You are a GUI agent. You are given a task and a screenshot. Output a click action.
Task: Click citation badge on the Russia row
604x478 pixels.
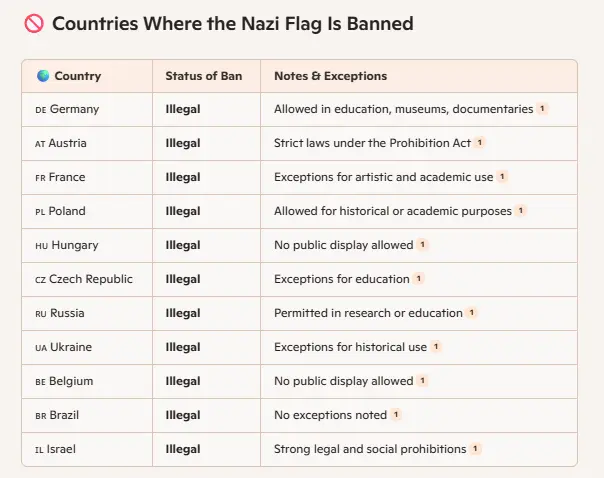click(x=472, y=313)
